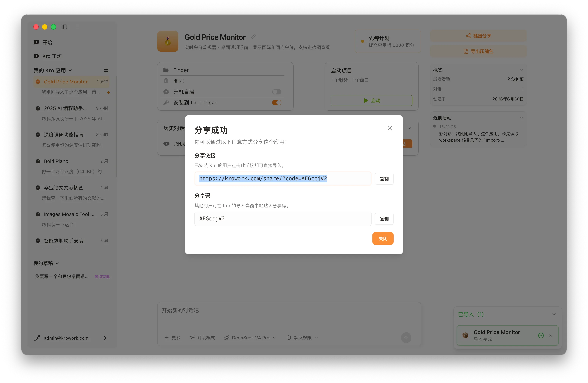
Task: Toggle 计划模式
Action: (x=202, y=338)
